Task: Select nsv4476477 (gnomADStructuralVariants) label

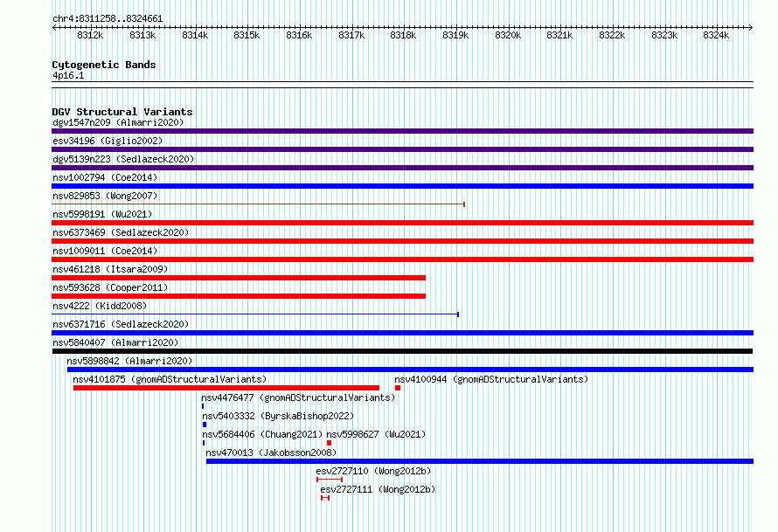Action: 298,397
